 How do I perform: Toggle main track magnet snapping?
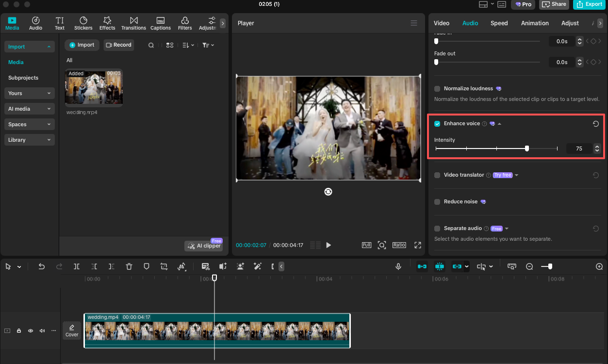coord(422,266)
